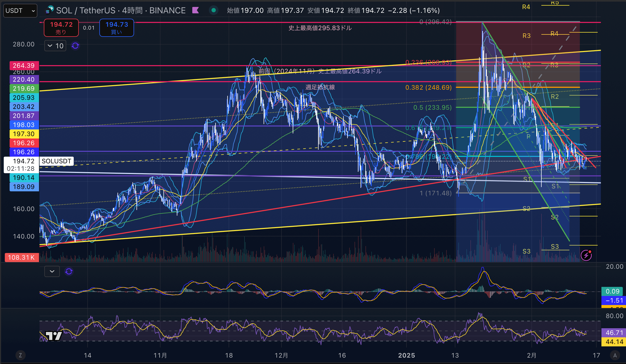Click the 189.09 blue price label
626x364 pixels.
pyautogui.click(x=24, y=187)
